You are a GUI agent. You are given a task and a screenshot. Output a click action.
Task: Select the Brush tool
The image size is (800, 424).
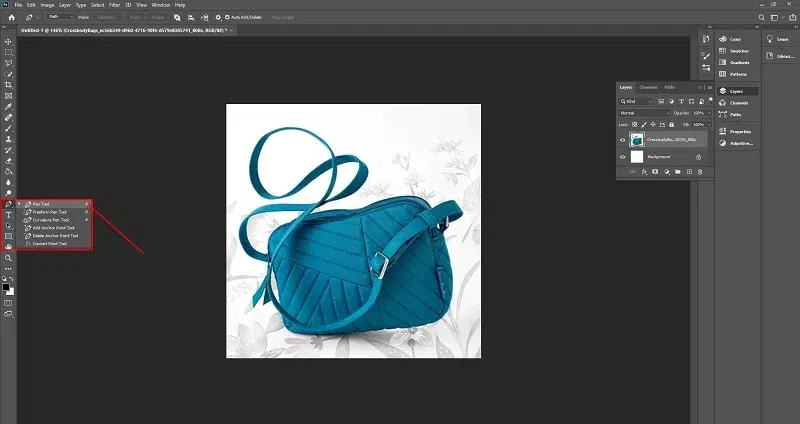click(x=8, y=129)
